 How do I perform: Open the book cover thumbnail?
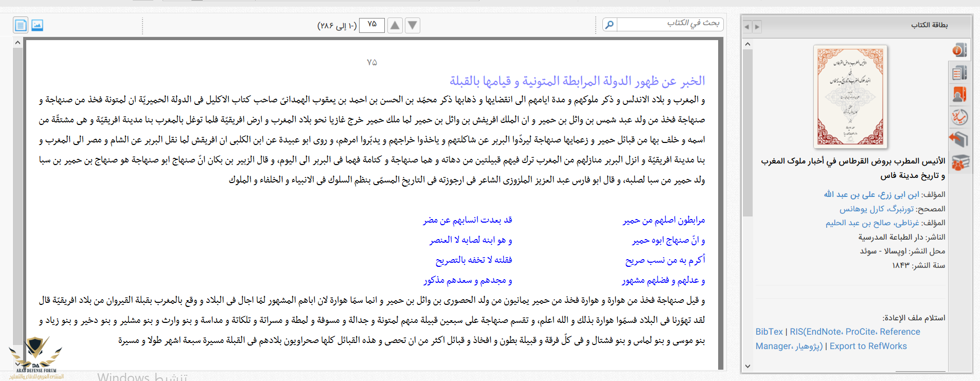click(x=850, y=96)
